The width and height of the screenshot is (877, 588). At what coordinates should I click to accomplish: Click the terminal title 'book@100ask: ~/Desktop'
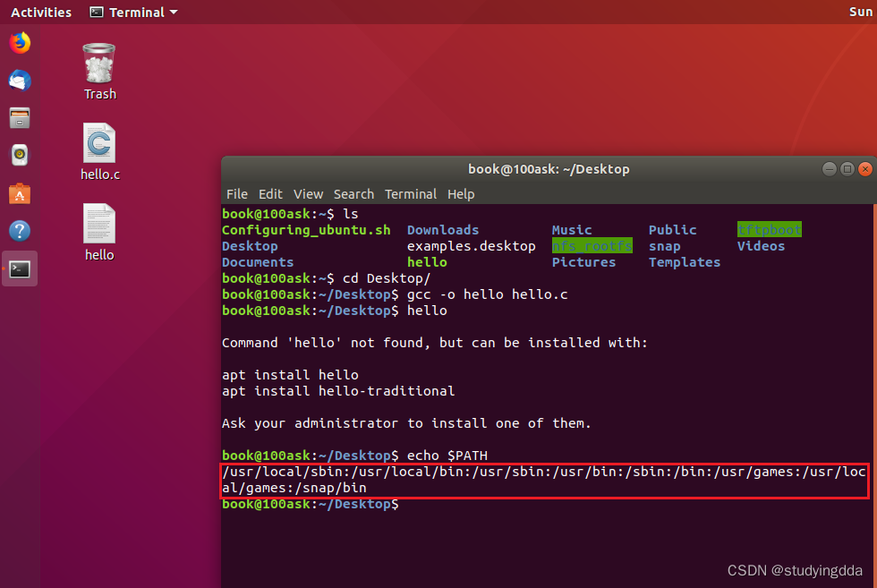549,169
